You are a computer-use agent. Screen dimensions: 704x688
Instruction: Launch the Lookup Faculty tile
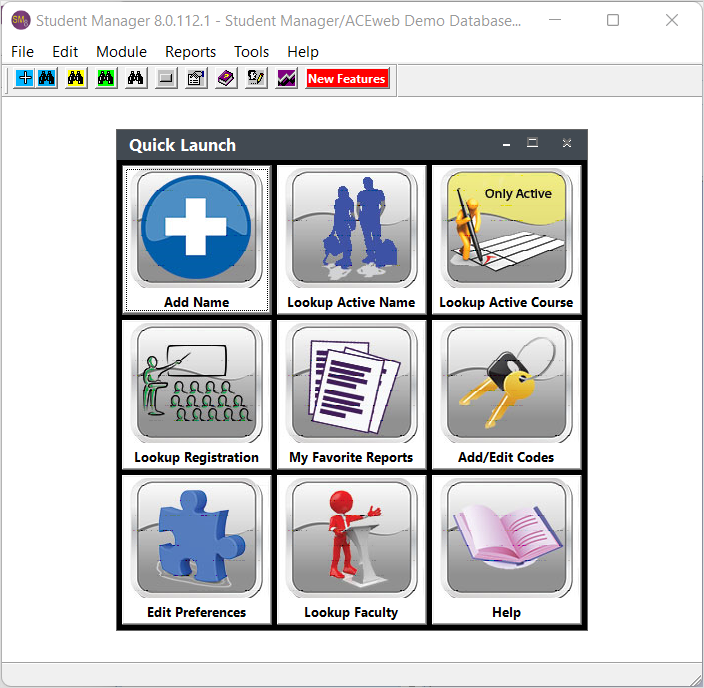(x=351, y=549)
